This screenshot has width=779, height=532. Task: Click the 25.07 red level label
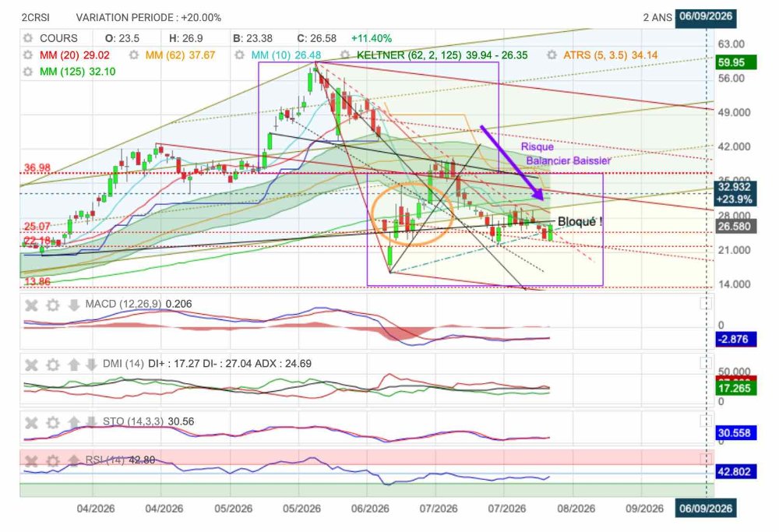pos(37,227)
